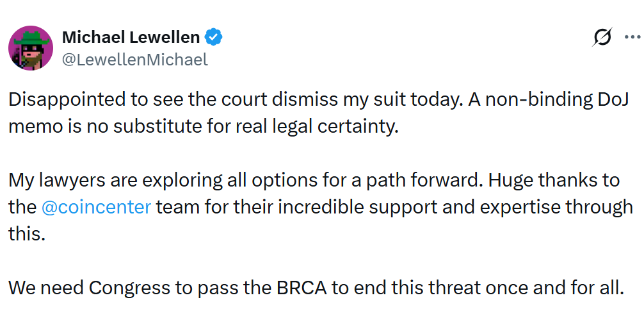Screen dimensions: 644x309
Task: Click the standalone "this." text line
Action: pos(27,234)
